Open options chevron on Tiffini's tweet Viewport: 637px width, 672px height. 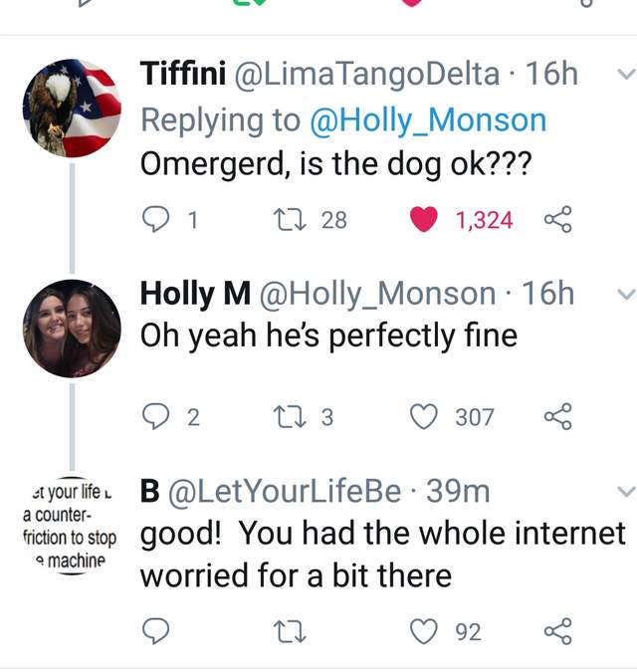coord(624,75)
